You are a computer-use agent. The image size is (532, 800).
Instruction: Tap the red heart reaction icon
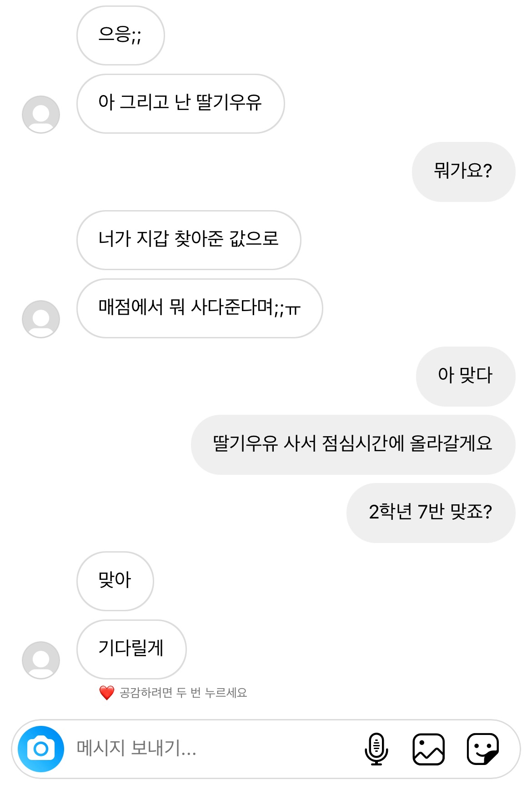(x=107, y=693)
